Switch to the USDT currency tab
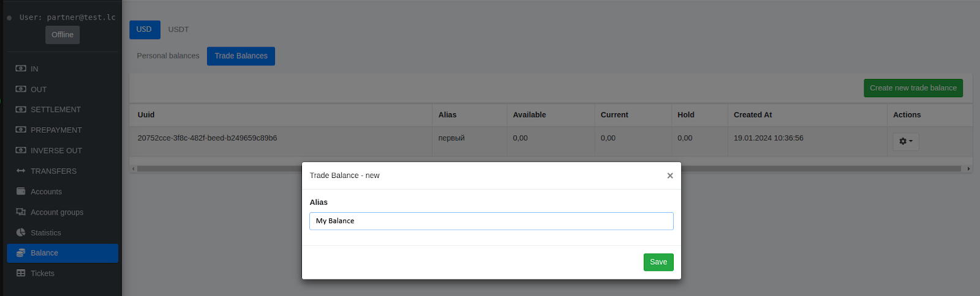This screenshot has height=296, width=980. pos(179,29)
